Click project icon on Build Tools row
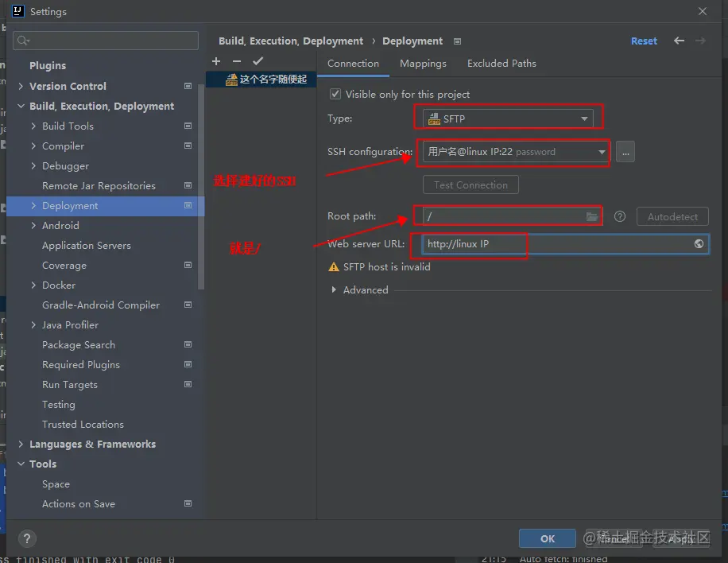This screenshot has height=563, width=728. (188, 126)
